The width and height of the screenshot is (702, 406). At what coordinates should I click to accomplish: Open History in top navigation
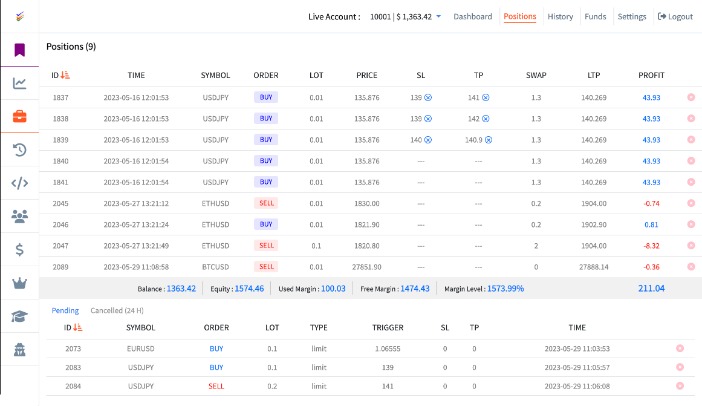(560, 17)
